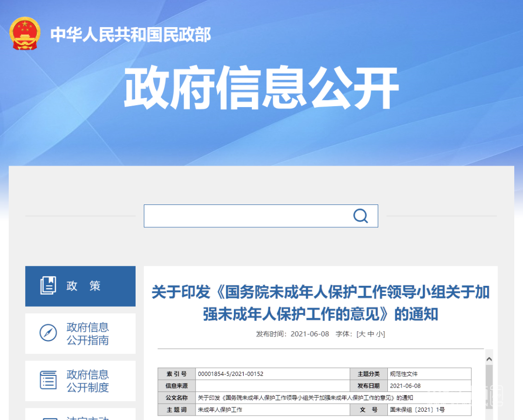This screenshot has height=420, width=523.
Task: Set font size to 中 (medium)
Action: (370, 334)
